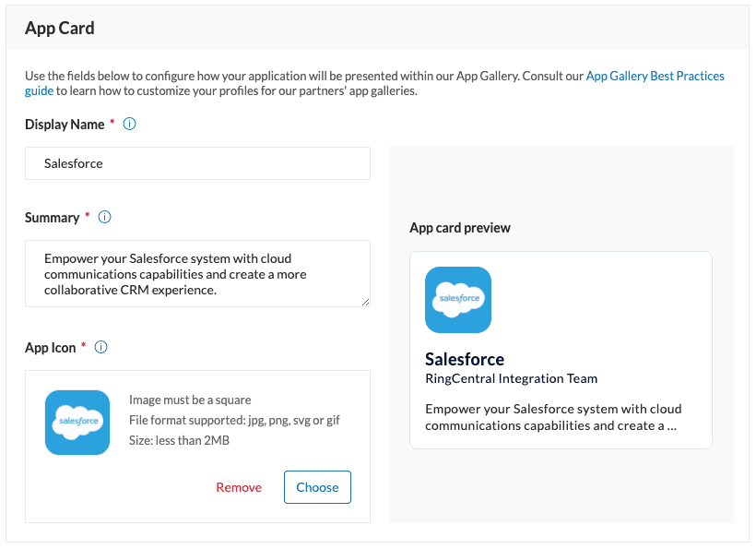Open the App Gallery Best Practices link
The width and height of the screenshot is (756, 549).
pos(655,76)
